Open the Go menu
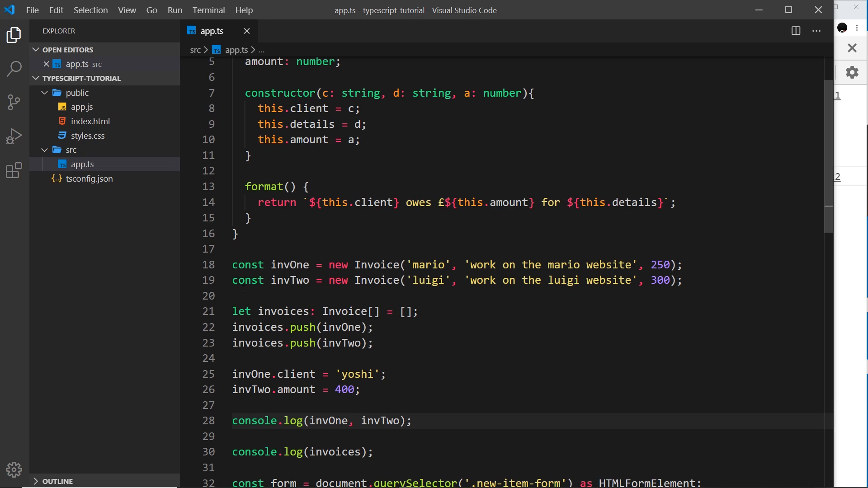The image size is (868, 488). (152, 10)
